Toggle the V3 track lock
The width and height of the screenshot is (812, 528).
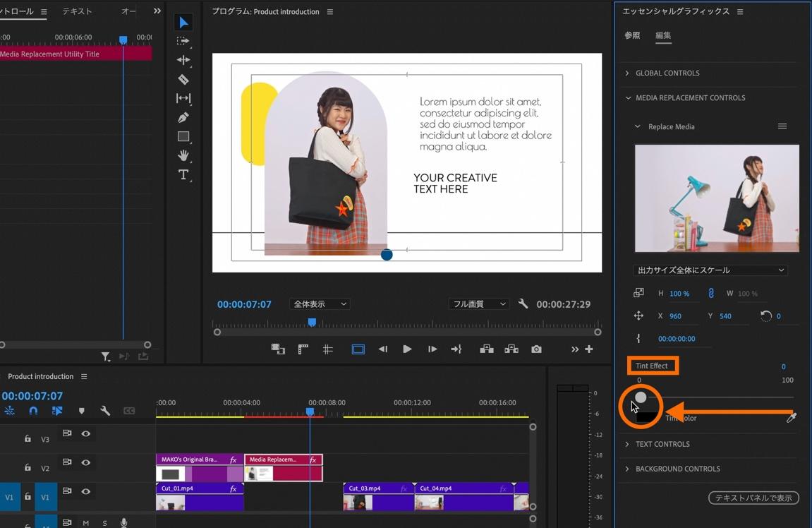point(28,438)
